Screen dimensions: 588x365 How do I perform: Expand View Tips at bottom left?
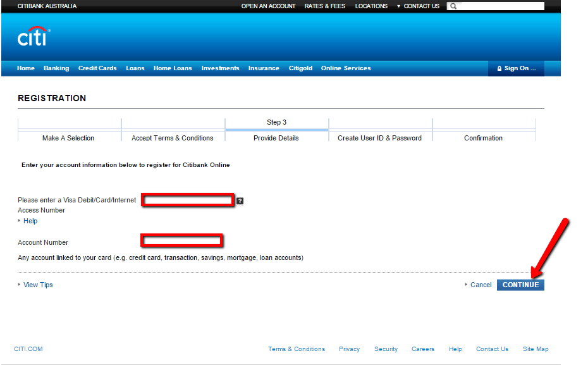[x=38, y=285]
